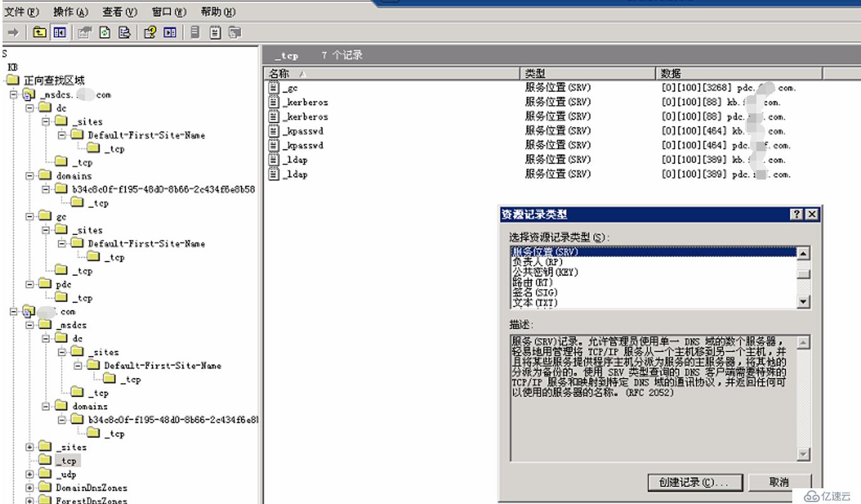Click the Forward arrow toolbar icon
This screenshot has height=504, width=861.
(x=13, y=32)
